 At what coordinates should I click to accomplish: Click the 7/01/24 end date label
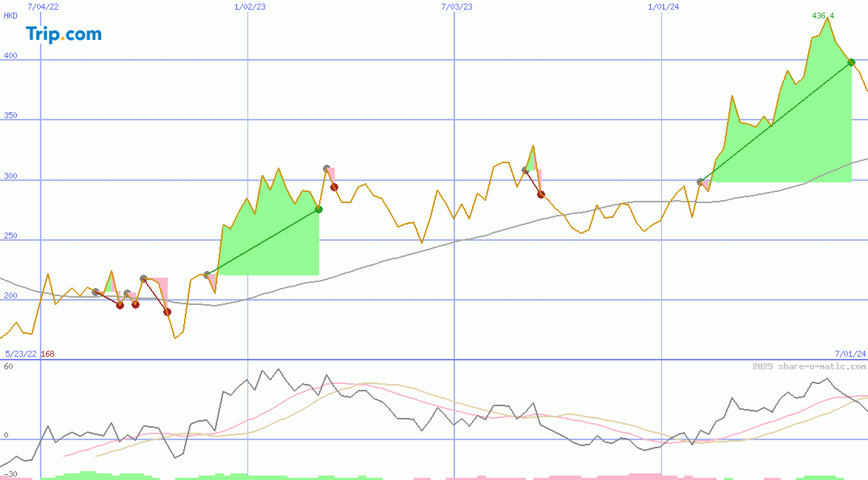tap(850, 354)
